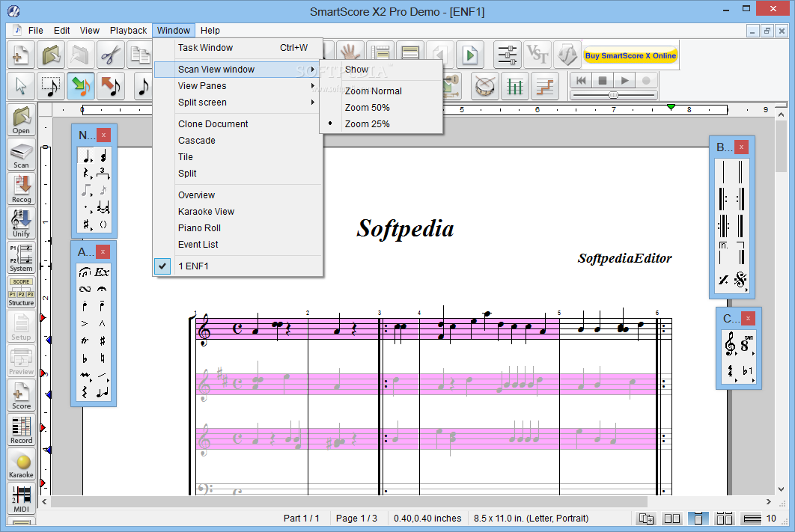Pick the trill symbol in Articulations palette
The width and height of the screenshot is (795, 532).
tap(84, 340)
